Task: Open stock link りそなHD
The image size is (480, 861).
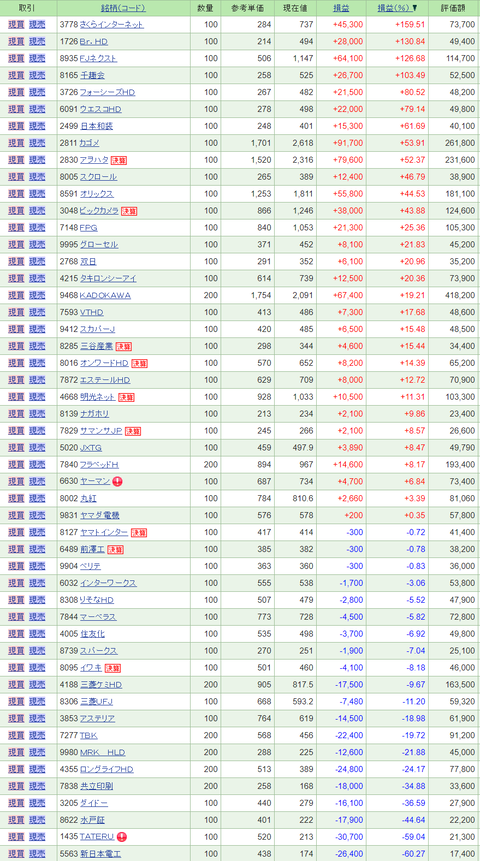Action: pos(97,600)
